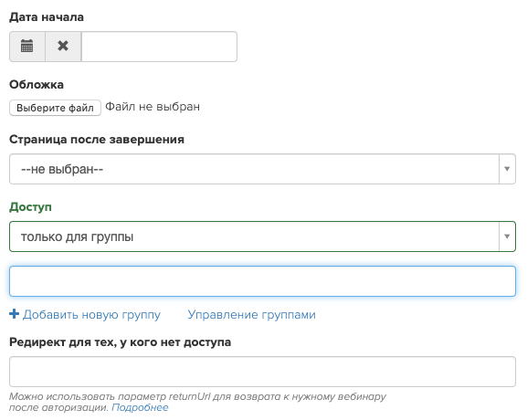Viewport: 527px width, 420px height.
Task: Click the Обложка field label
Action: click(37, 85)
